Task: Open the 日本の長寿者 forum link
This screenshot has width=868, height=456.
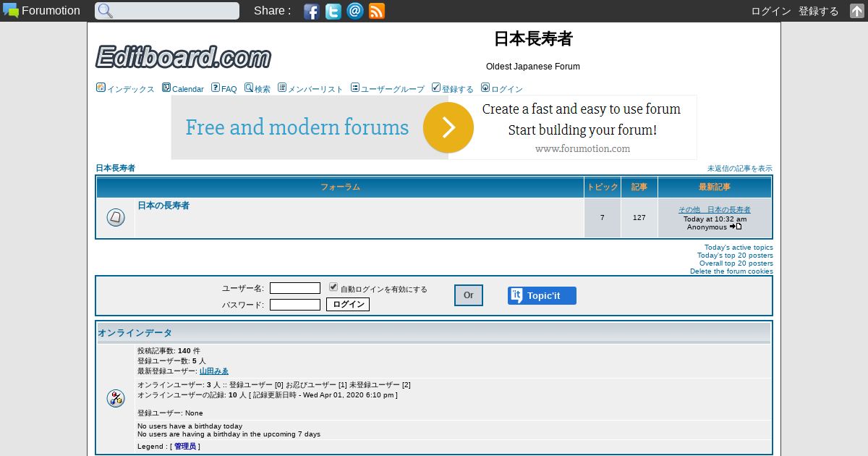Action: [163, 206]
